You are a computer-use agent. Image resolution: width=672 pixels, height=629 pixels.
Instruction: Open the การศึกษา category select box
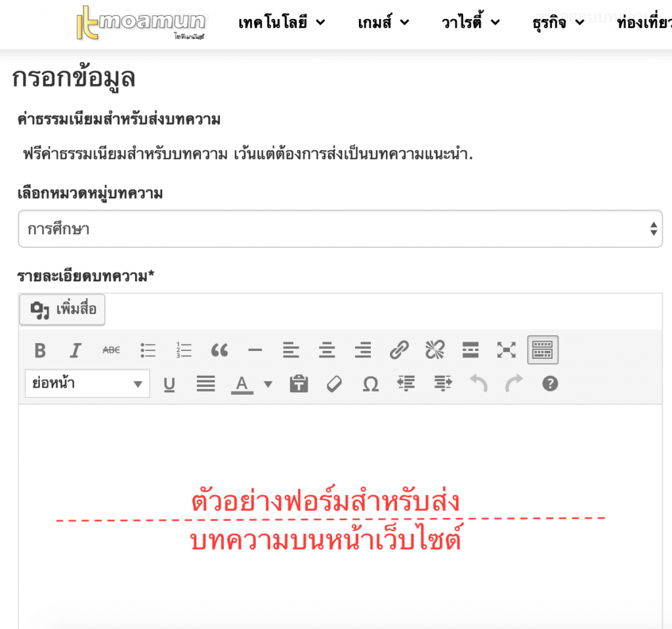341,229
